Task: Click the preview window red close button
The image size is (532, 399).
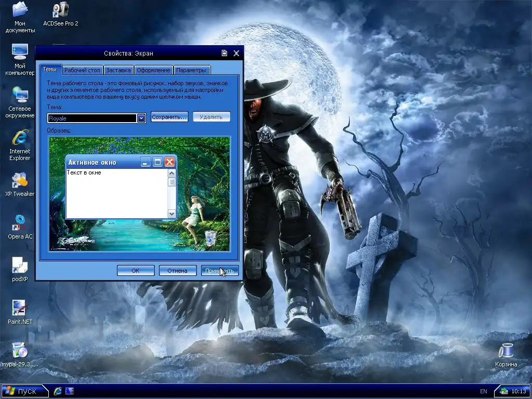Action: pyautogui.click(x=170, y=162)
